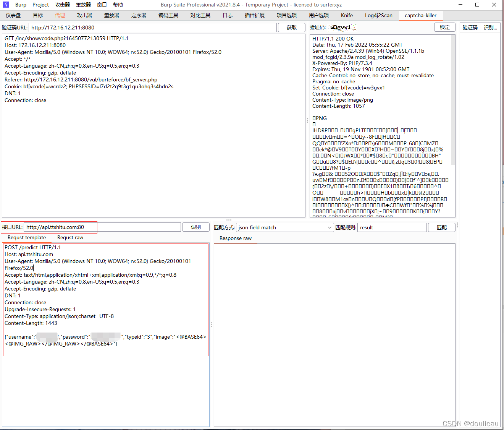The width and height of the screenshot is (504, 430).
Task: Switch to the 日志 tab
Action: 228,15
